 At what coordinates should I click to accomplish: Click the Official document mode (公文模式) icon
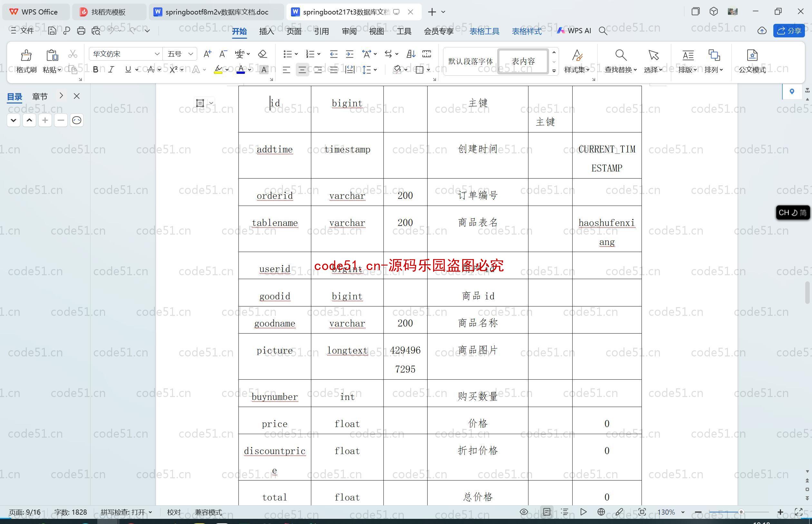pos(752,55)
